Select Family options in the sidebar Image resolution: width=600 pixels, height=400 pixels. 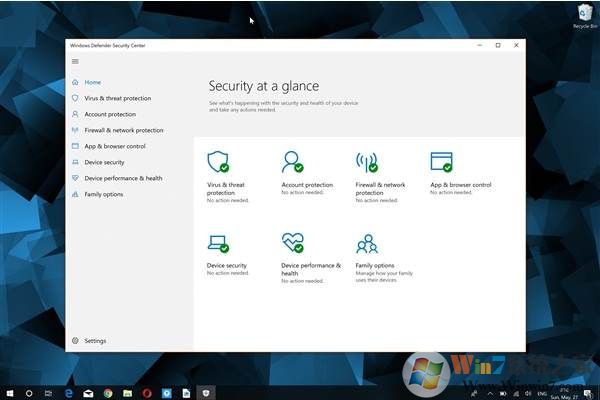click(103, 194)
